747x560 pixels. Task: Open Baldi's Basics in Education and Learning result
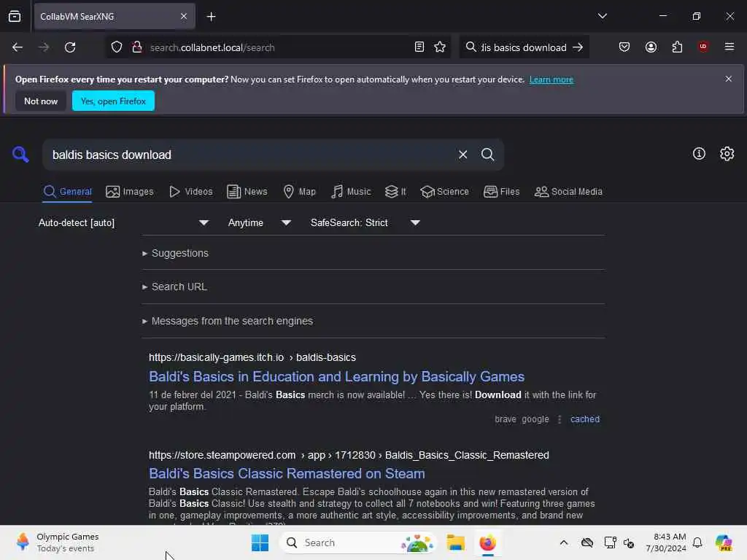coord(336,377)
